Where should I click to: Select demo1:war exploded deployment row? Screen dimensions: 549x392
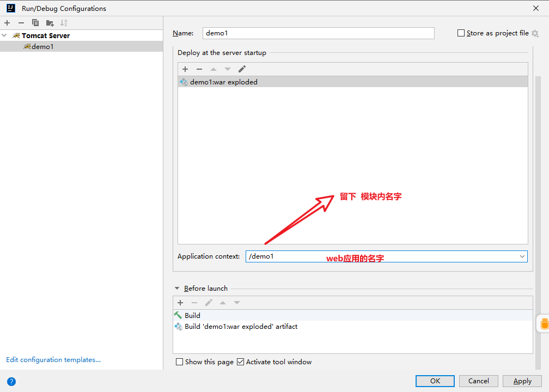(352, 82)
